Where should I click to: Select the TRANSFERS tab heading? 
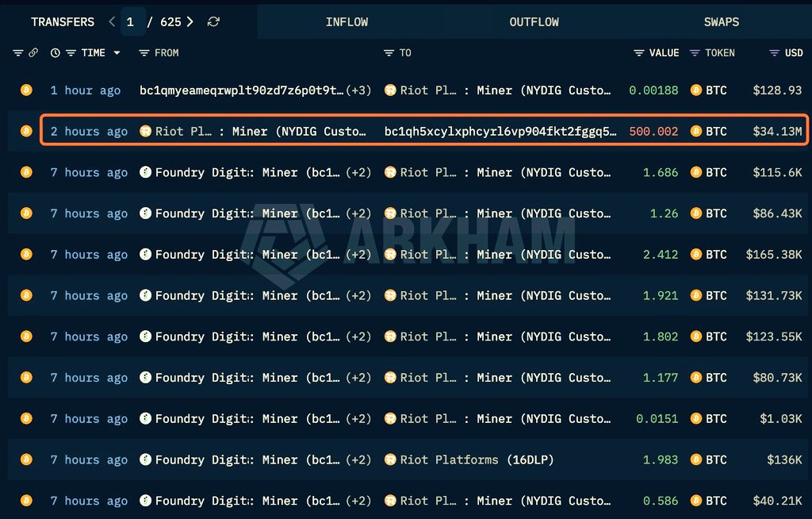point(63,21)
